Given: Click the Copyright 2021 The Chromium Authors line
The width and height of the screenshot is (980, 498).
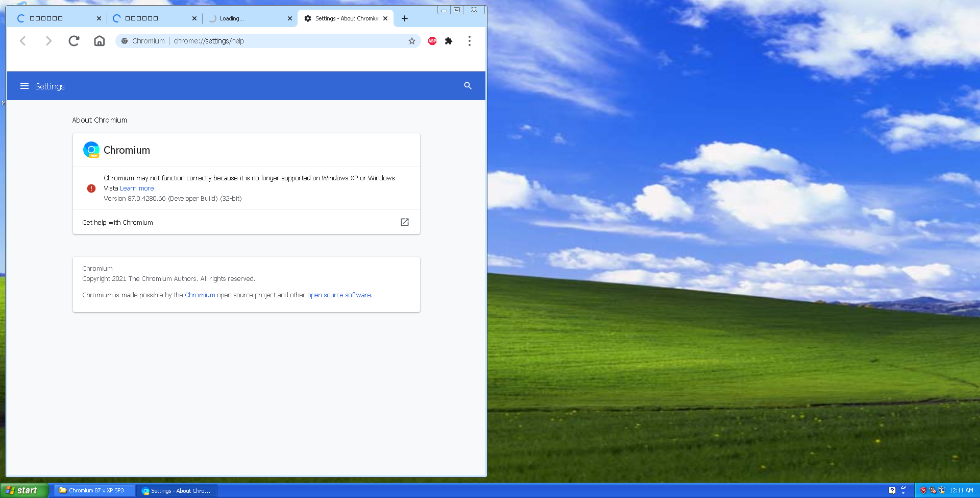Looking at the screenshot, I should pos(168,279).
